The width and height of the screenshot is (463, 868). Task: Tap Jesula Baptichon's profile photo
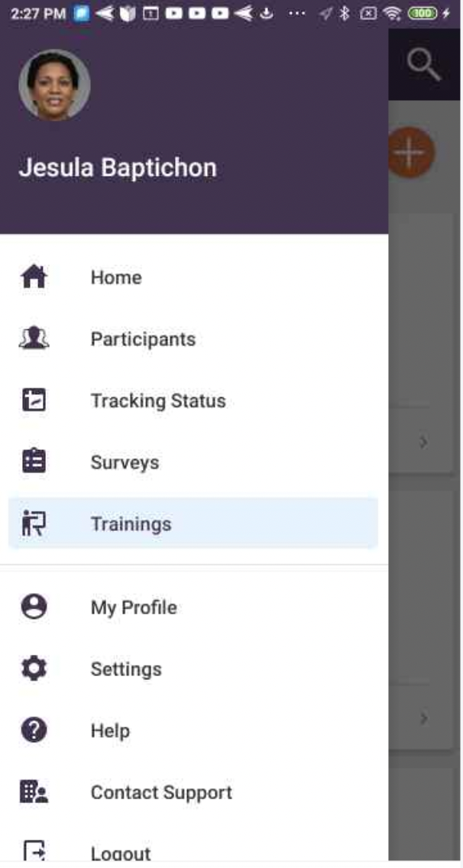pyautogui.click(x=54, y=85)
